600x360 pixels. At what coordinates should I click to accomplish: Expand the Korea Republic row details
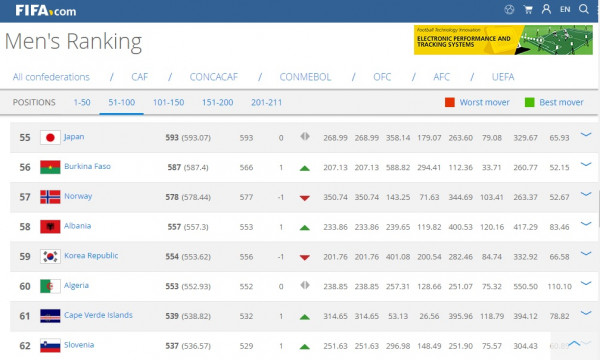pos(586,253)
